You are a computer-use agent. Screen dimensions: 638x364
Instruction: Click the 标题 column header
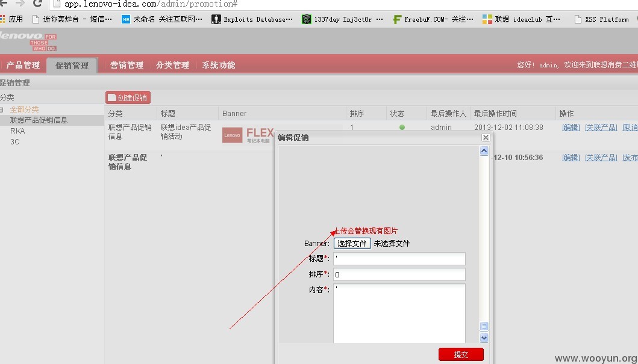167,113
